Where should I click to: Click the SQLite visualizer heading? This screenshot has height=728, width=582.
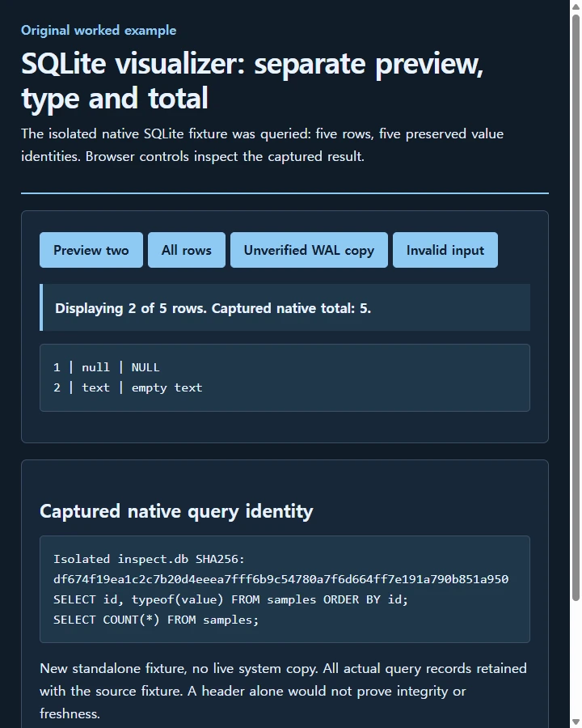[252, 80]
